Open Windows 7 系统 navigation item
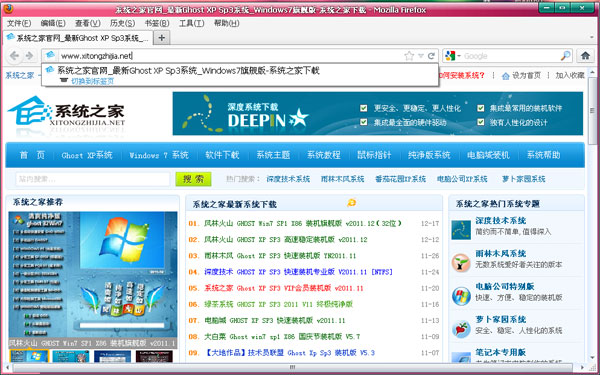This screenshot has width=600, height=375. click(159, 155)
